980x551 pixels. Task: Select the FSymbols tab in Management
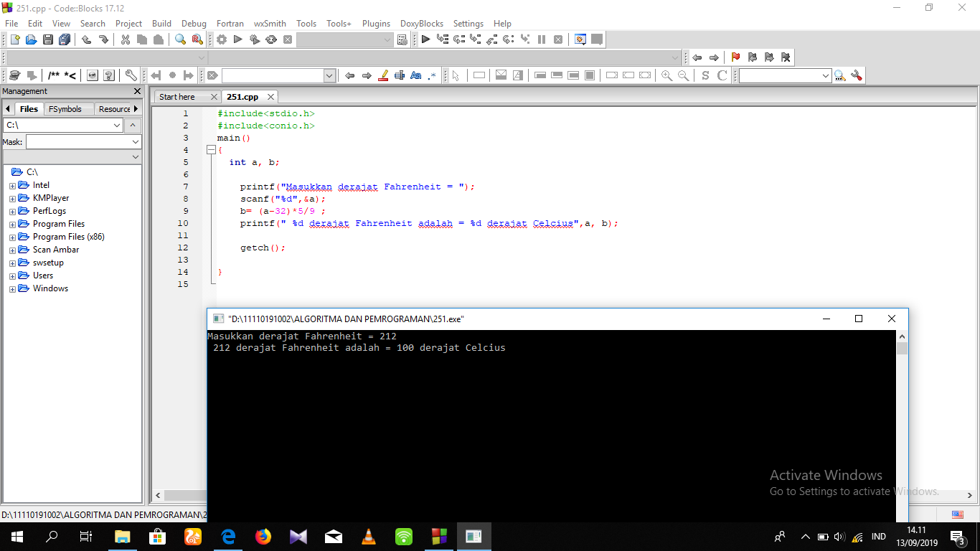point(65,109)
